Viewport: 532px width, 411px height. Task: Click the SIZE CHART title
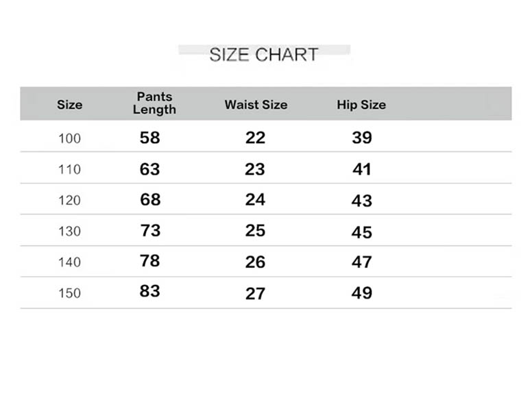pos(264,55)
